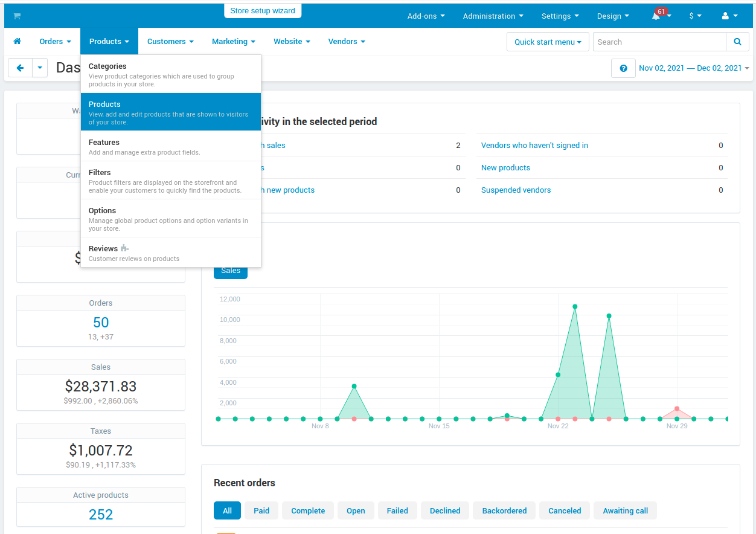This screenshot has height=534, width=756.
Task: Open the user account profile icon
Action: click(x=725, y=16)
